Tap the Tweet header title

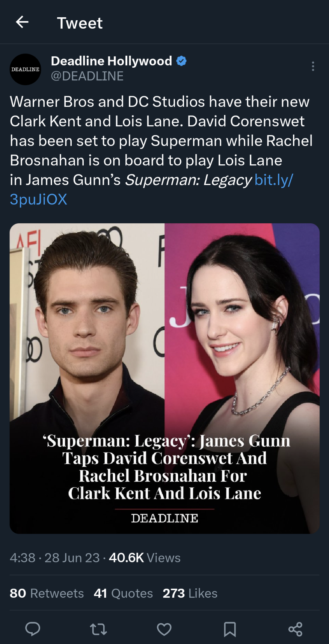(80, 23)
